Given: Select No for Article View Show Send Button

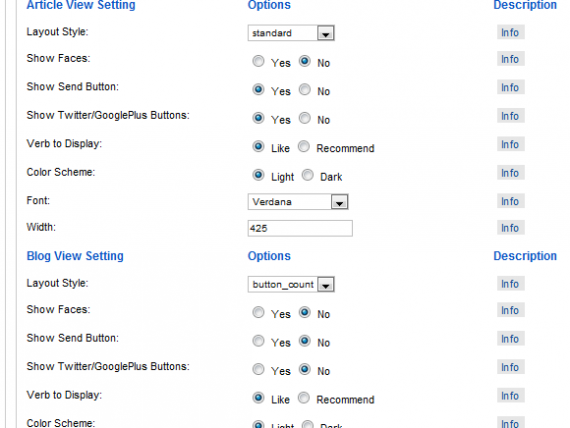Looking at the screenshot, I should pos(305,89).
